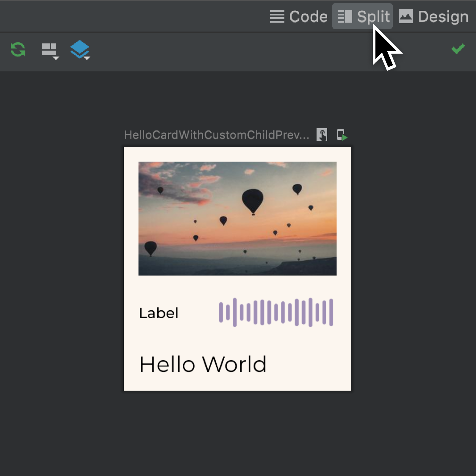The image size is (476, 476).
Task: Click the purple waveform graphic
Action: (x=276, y=312)
